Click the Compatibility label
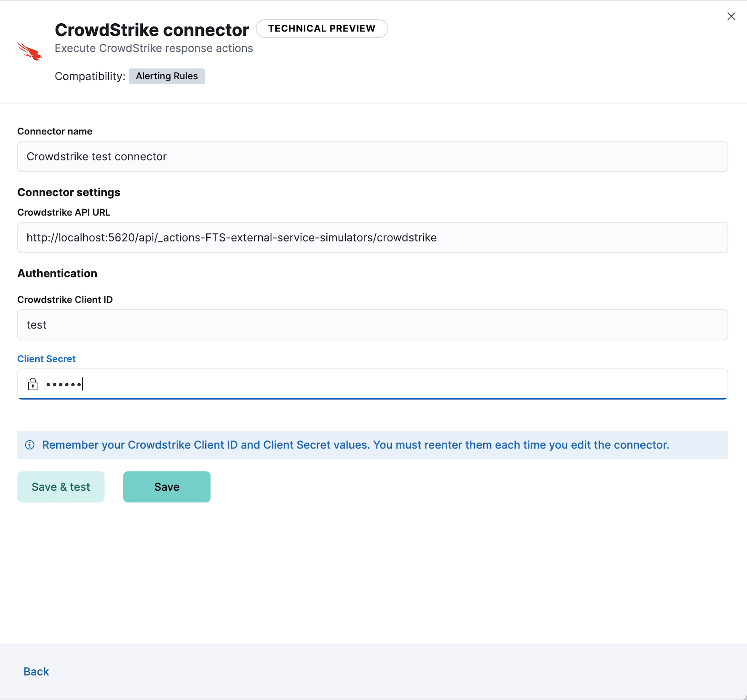This screenshot has width=747, height=700. (90, 76)
